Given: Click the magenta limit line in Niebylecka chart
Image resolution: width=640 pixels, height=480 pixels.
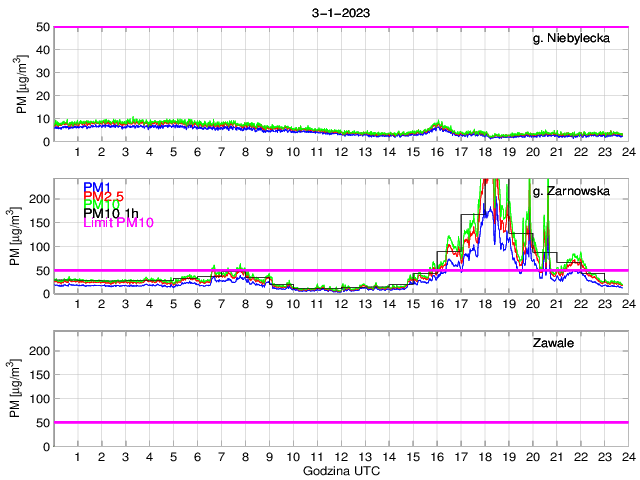Looking at the screenshot, I should coord(340,27).
